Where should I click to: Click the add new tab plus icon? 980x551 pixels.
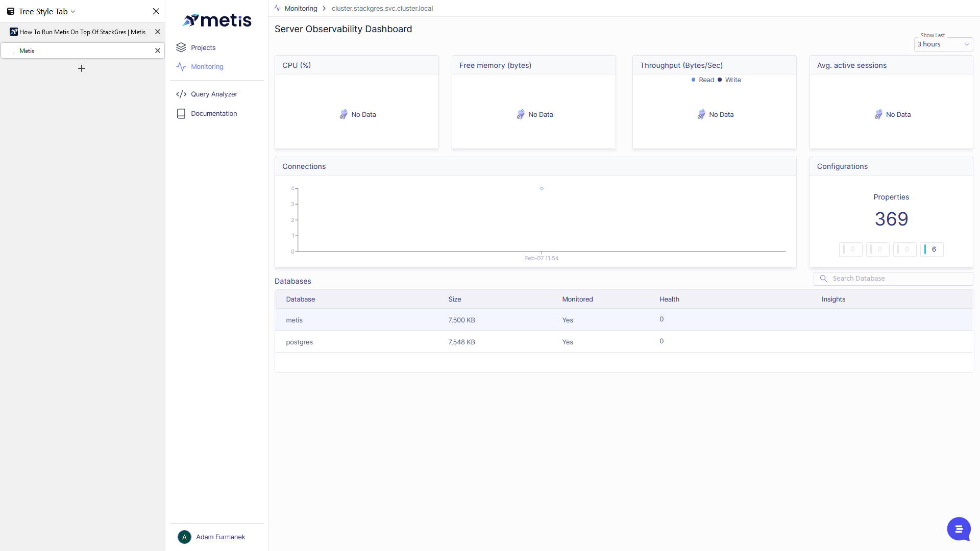(x=82, y=68)
